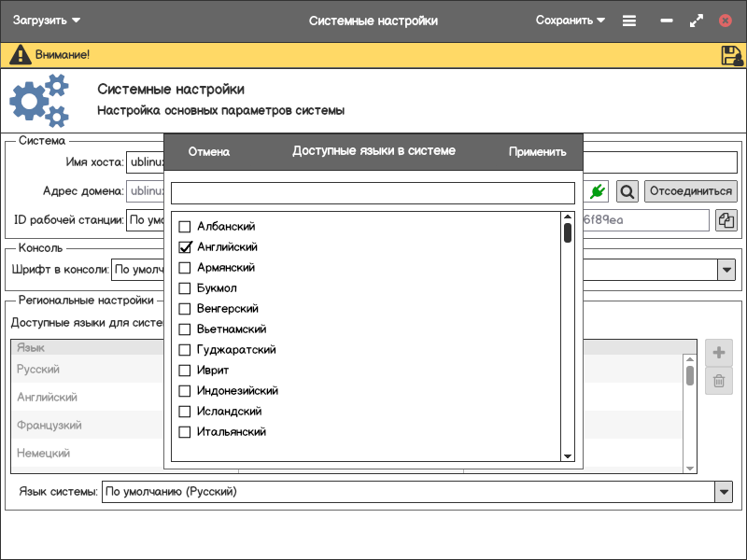This screenshot has height=560, width=747.
Task: Expand the Язык системы dropdown
Action: (x=724, y=492)
